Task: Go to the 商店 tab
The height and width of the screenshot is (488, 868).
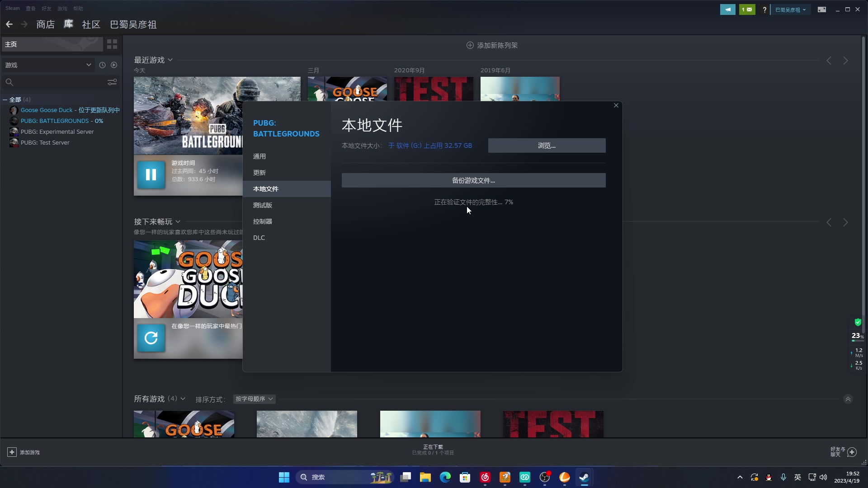Action: pyautogui.click(x=45, y=24)
